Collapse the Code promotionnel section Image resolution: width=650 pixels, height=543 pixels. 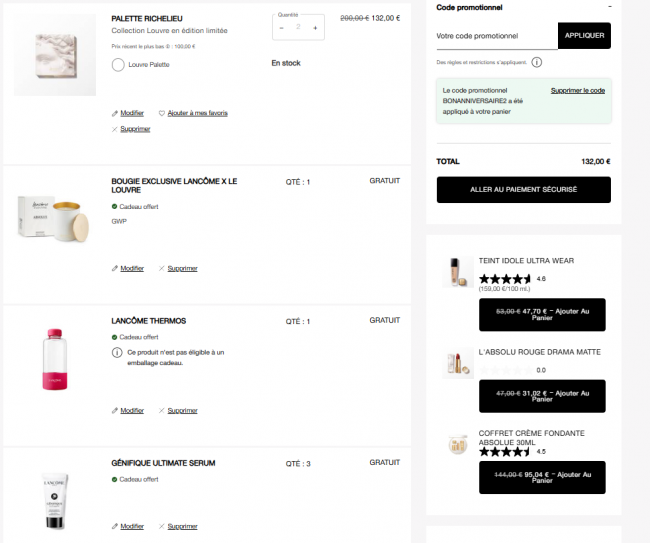pos(609,7)
